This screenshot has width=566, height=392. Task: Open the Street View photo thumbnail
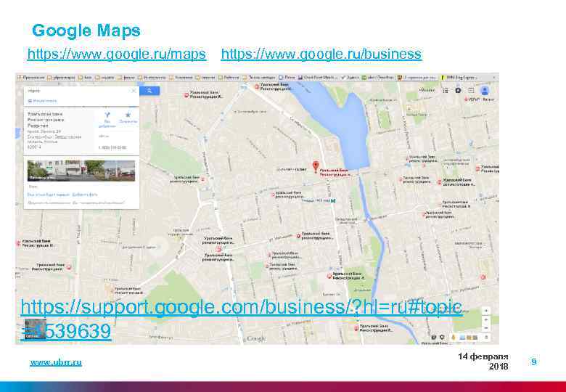click(81, 171)
